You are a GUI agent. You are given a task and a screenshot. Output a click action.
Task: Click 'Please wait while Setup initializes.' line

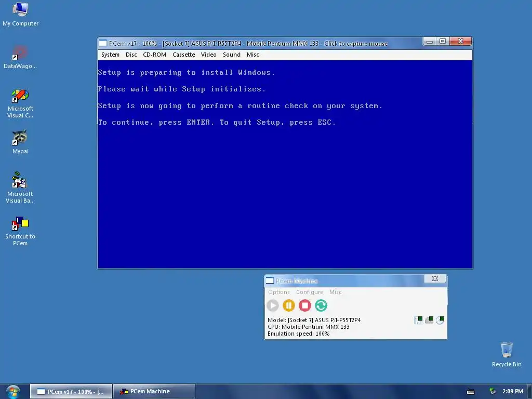[x=181, y=89]
